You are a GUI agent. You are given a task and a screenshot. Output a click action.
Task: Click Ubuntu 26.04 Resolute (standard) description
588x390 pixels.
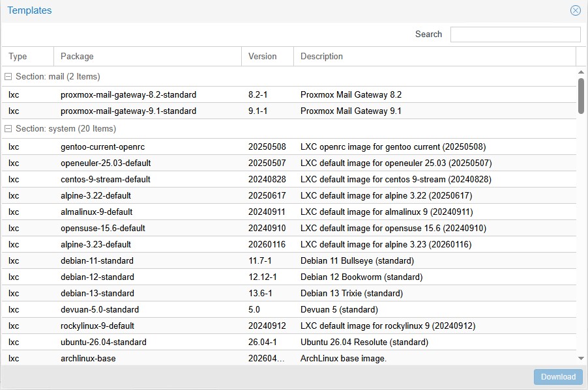364,342
